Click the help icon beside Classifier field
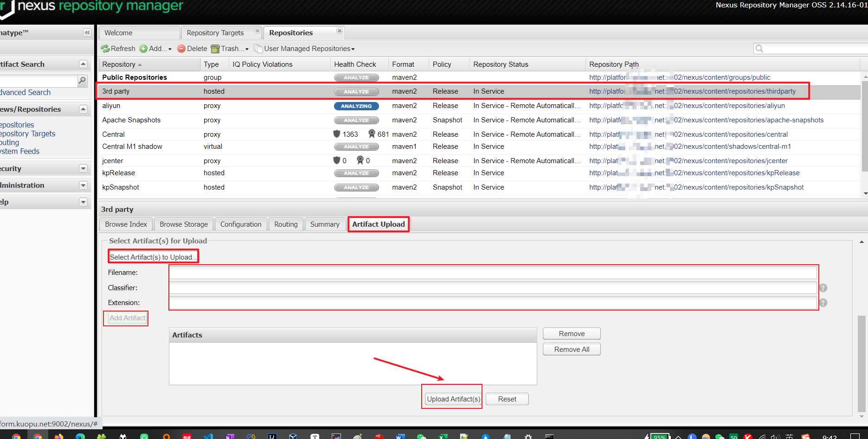The image size is (868, 439). point(823,288)
